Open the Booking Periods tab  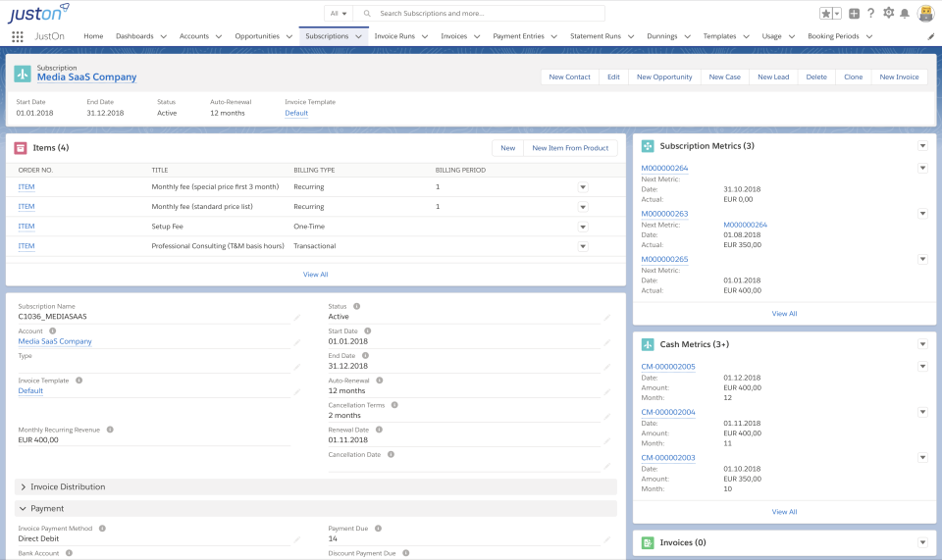coord(833,36)
